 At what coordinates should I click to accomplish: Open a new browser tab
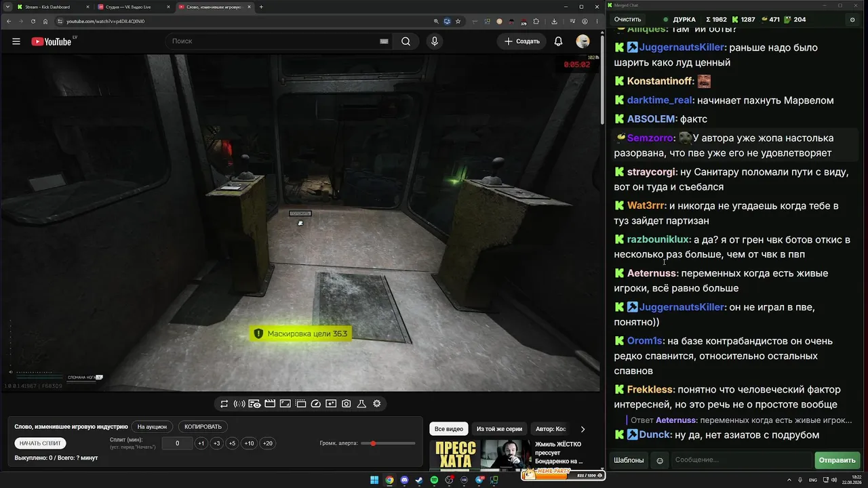(261, 7)
